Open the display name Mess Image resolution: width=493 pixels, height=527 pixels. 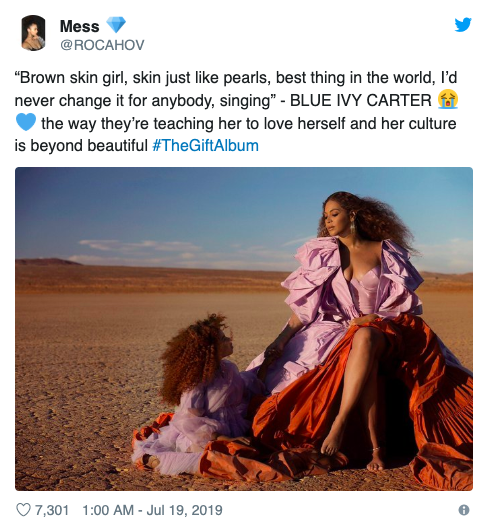pyautogui.click(x=80, y=26)
